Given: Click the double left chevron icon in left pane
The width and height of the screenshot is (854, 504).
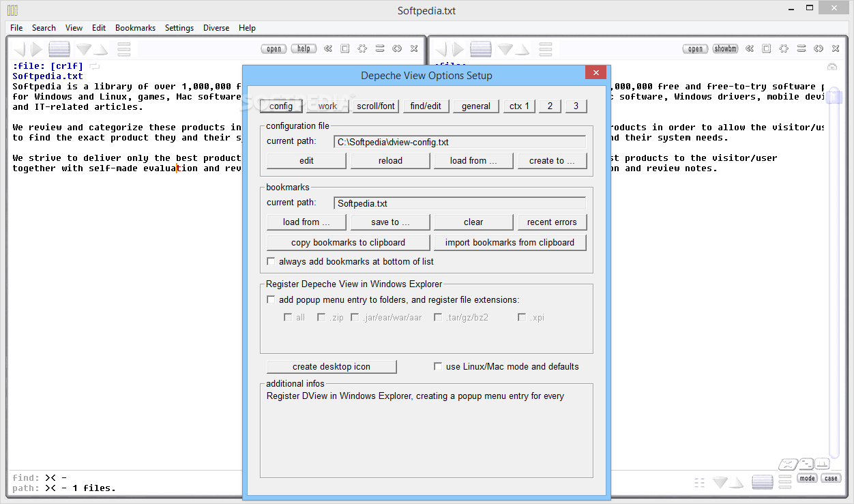Looking at the screenshot, I should (328, 48).
